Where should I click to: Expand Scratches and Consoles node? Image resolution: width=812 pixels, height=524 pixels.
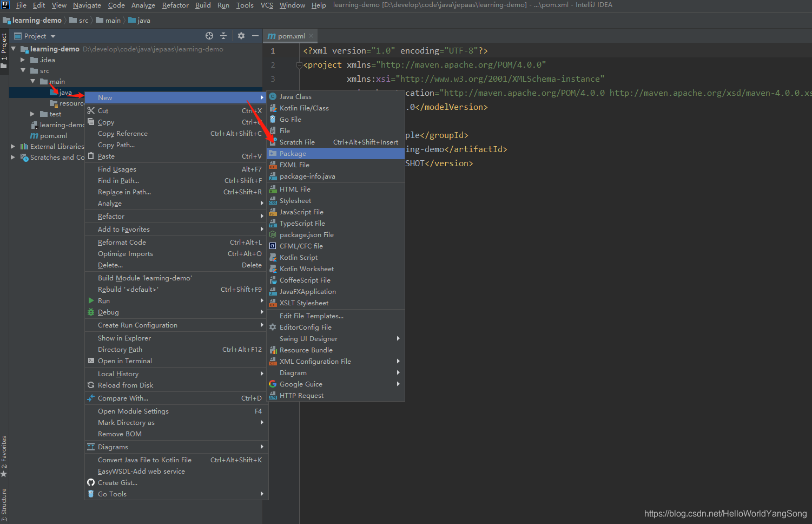click(13, 157)
